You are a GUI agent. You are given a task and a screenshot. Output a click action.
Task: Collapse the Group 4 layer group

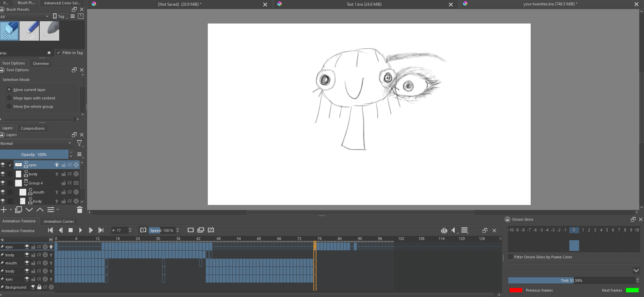(x=26, y=185)
